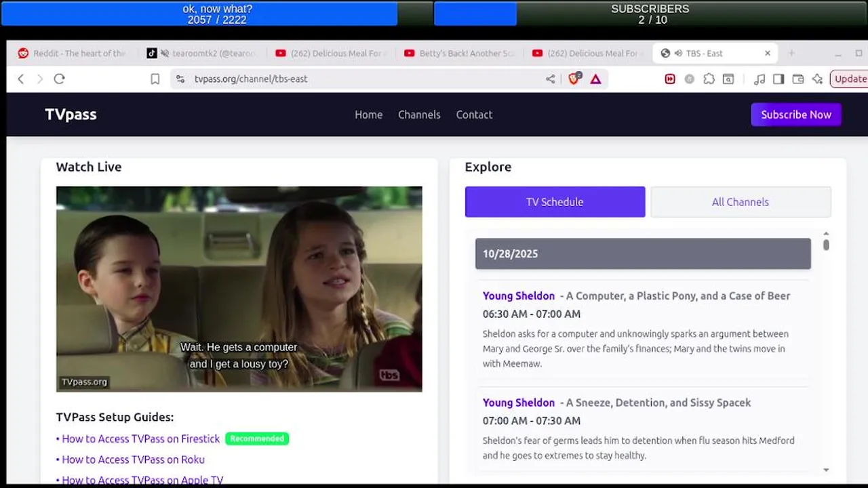Click the Update button in the browser toolbar

[x=849, y=79]
